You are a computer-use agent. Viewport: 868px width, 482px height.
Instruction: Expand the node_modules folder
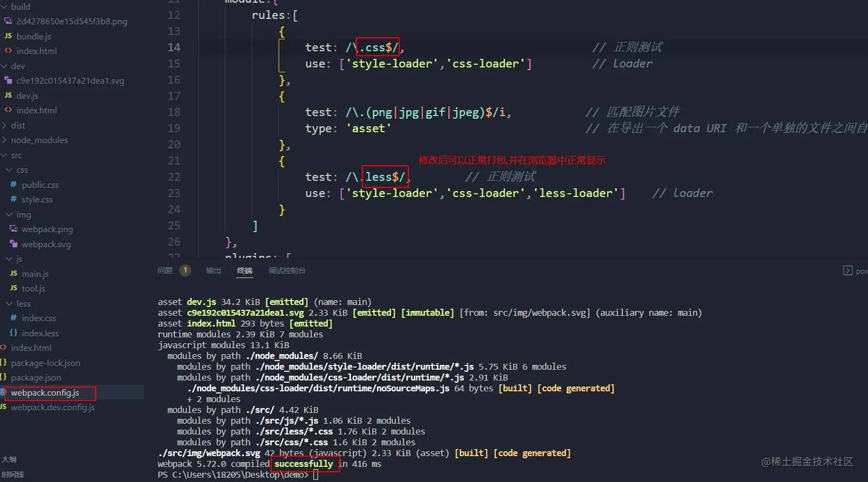point(5,139)
